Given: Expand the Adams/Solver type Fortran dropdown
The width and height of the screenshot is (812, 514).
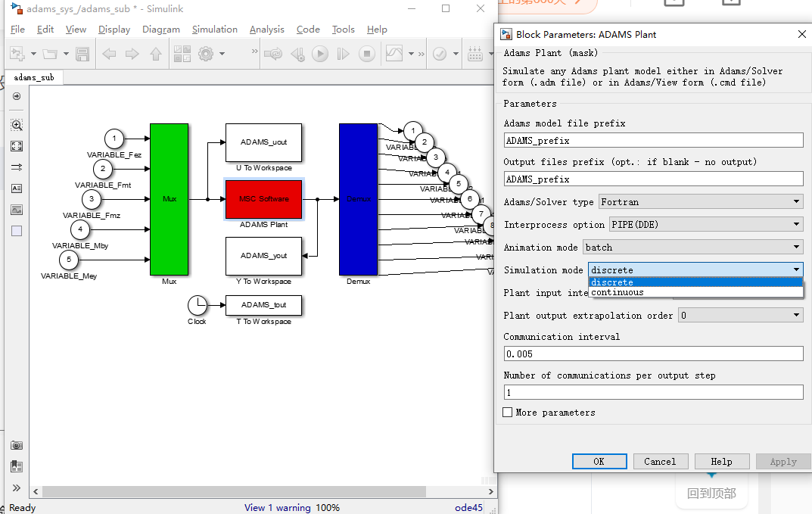Looking at the screenshot, I should (x=701, y=201).
